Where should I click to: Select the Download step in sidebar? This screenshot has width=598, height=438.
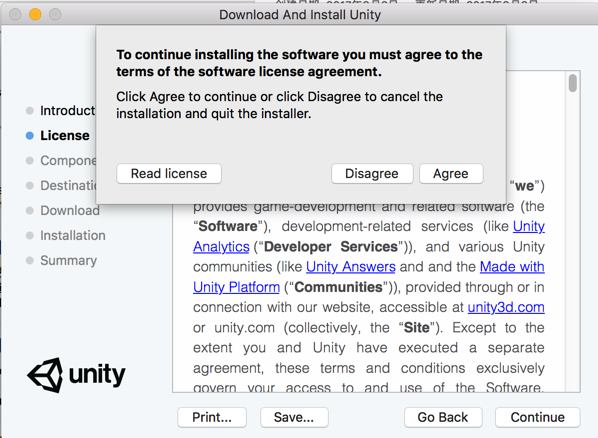tap(69, 211)
